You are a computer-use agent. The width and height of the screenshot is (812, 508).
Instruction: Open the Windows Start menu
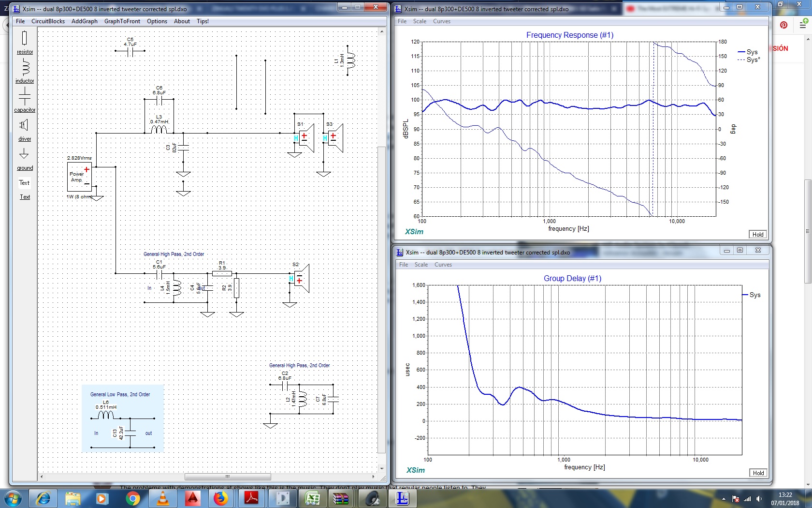click(12, 499)
